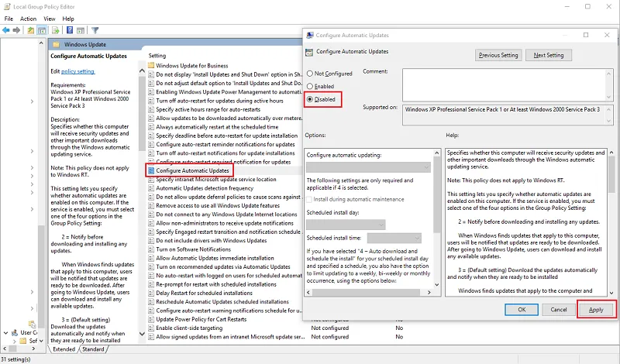This screenshot has width=620, height=364.
Task: Open the Scheduled install day dropdown
Action: (346, 225)
